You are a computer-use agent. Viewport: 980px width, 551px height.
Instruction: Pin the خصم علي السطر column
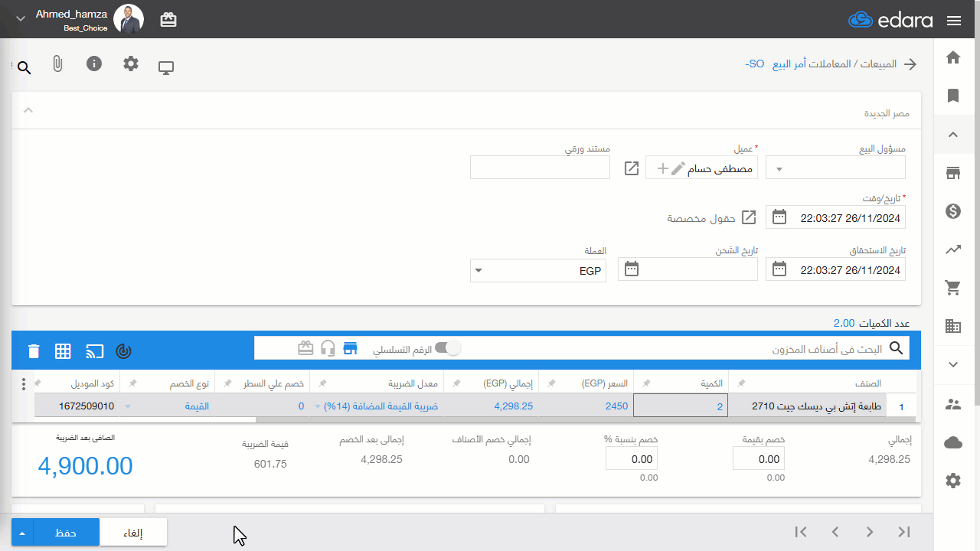(x=227, y=383)
